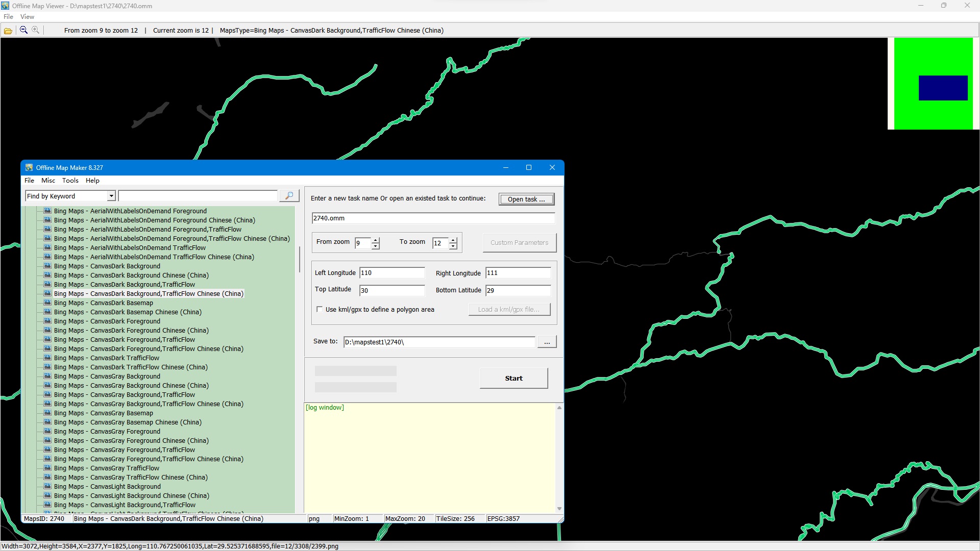Browse for save folder with ... button
Image resolution: width=980 pixels, height=551 pixels.
point(547,342)
